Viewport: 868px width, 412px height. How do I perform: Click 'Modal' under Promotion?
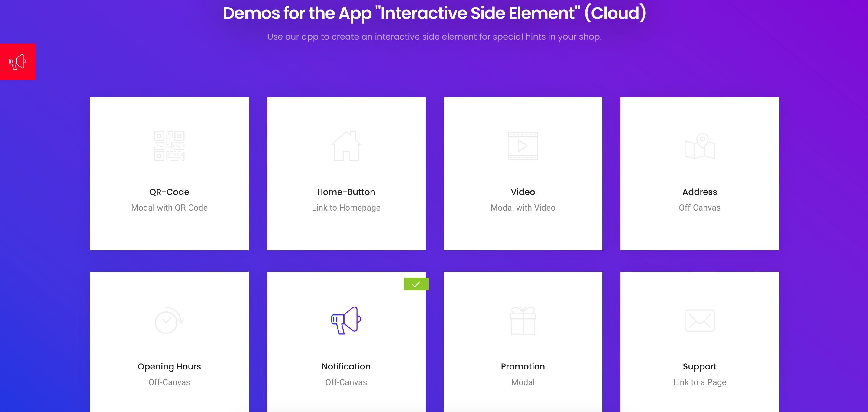(x=523, y=382)
